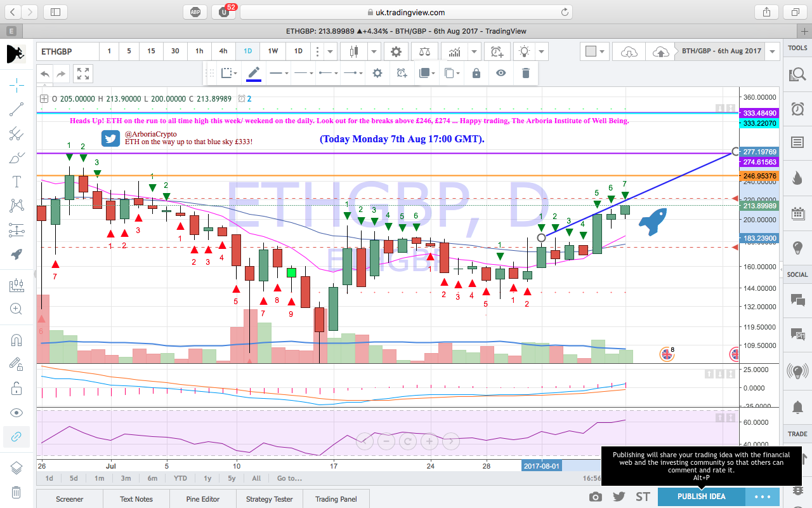Open the layout selector square dropdown

pos(595,51)
